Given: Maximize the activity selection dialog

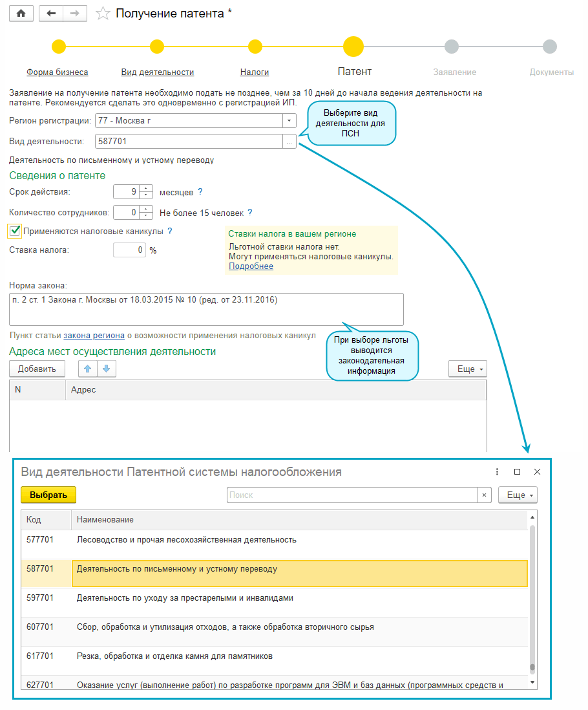Looking at the screenshot, I should tap(517, 472).
